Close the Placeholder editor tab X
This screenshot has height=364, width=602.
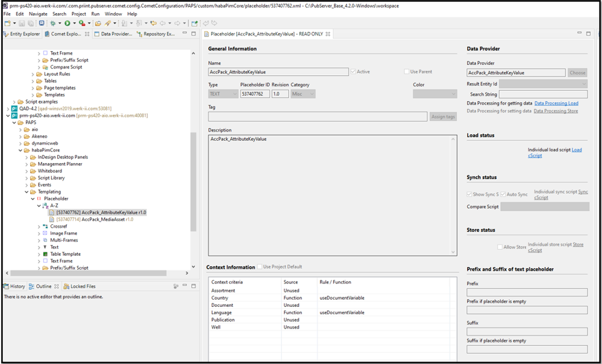pos(327,34)
